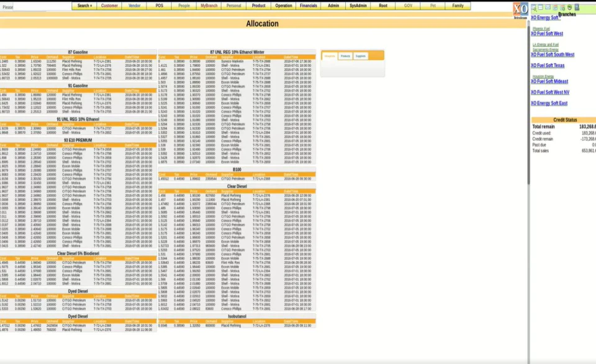The image size is (596, 364).
Task: Open the XO Energy Soft branch link
Action: point(544,17)
